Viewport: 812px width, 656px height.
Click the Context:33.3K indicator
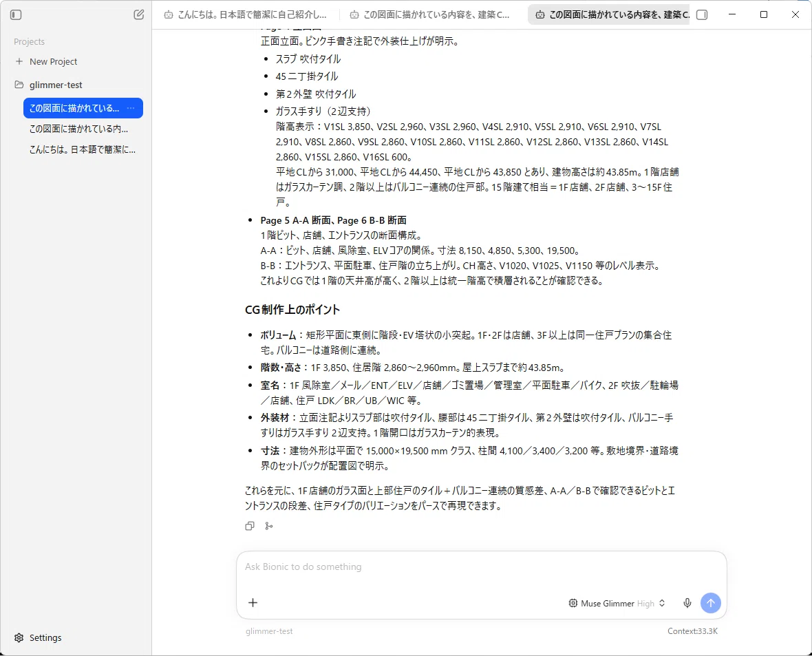click(x=692, y=631)
